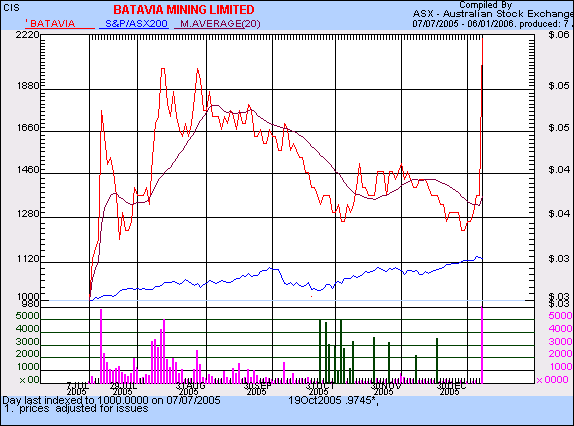Click the 'ASX - Australian Stock Exchange' text
Image resolution: width=574 pixels, height=426 pixels.
(493, 14)
